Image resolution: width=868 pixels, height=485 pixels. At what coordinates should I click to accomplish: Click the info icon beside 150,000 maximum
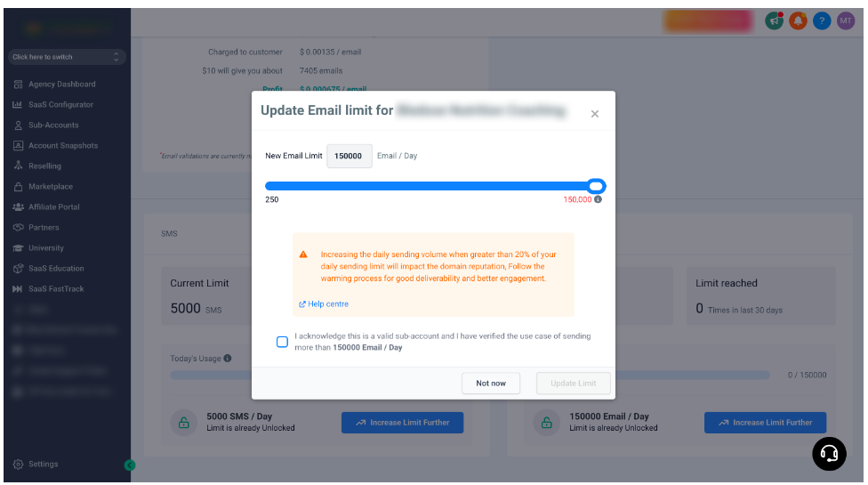pyautogui.click(x=598, y=199)
